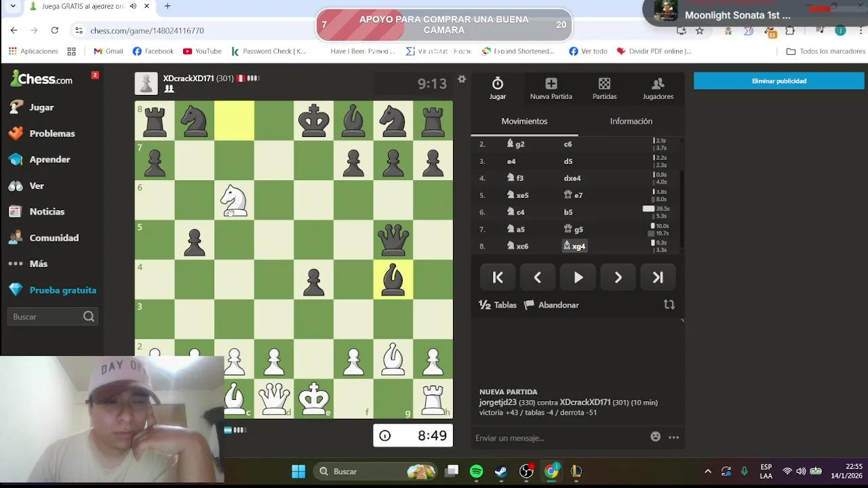Click the black queen on g5
The image size is (868, 488).
[x=393, y=240]
